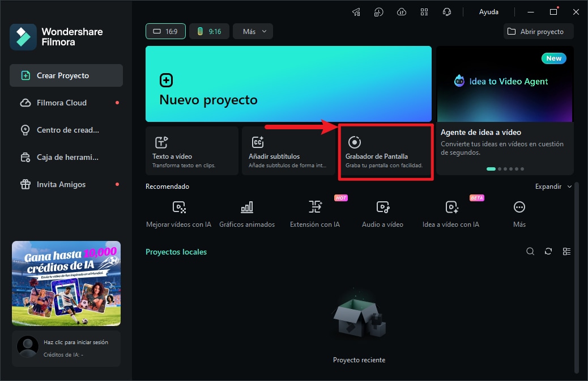Viewport: 588px width, 381px height.
Task: Expand the Recomendado section via Expandir
Action: pos(553,187)
